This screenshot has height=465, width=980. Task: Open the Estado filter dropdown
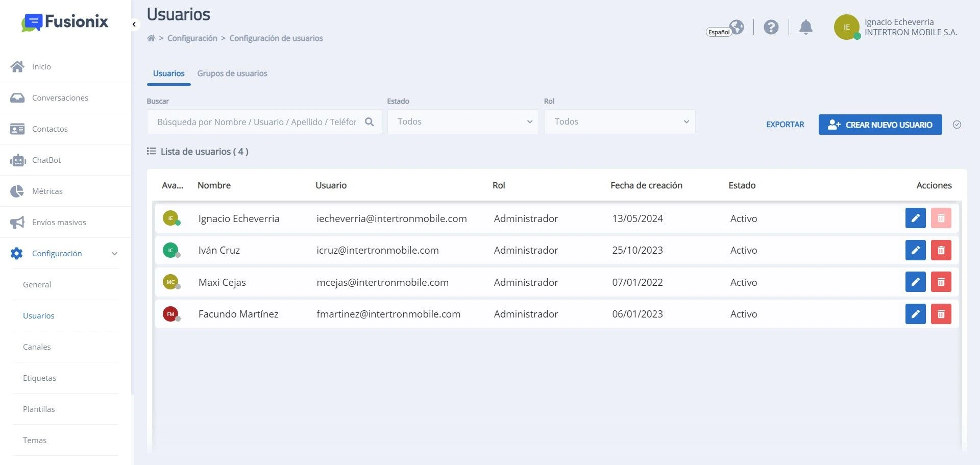point(463,122)
